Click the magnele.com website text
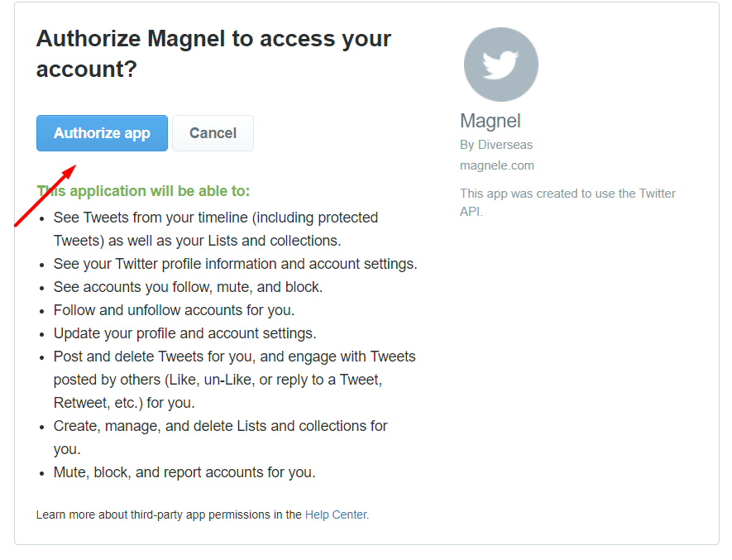Screen dimensions: 732x560 497,165
